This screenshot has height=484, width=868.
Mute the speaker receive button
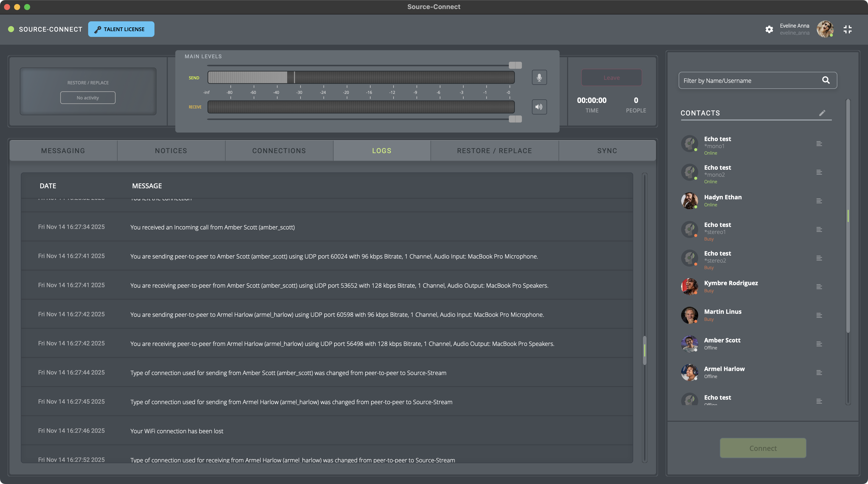[x=539, y=107]
